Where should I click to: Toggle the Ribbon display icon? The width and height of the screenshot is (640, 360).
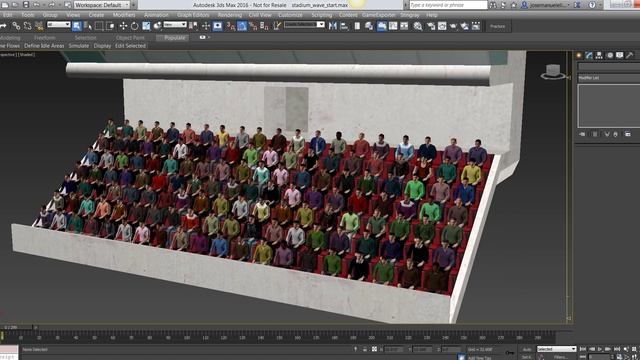(x=382, y=26)
